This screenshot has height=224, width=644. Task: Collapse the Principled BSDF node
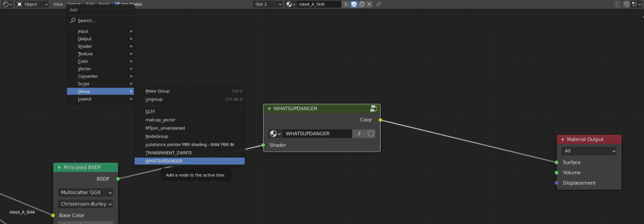59,168
